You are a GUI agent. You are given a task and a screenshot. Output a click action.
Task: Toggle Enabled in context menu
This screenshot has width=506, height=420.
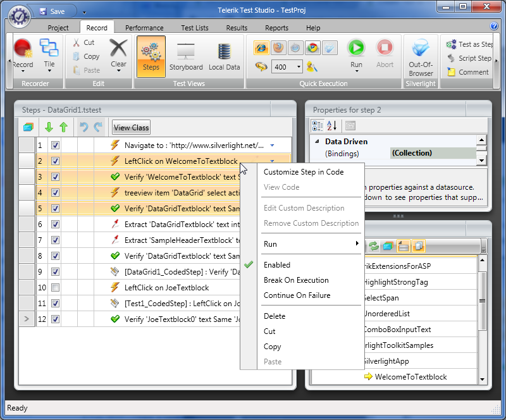pyautogui.click(x=277, y=265)
